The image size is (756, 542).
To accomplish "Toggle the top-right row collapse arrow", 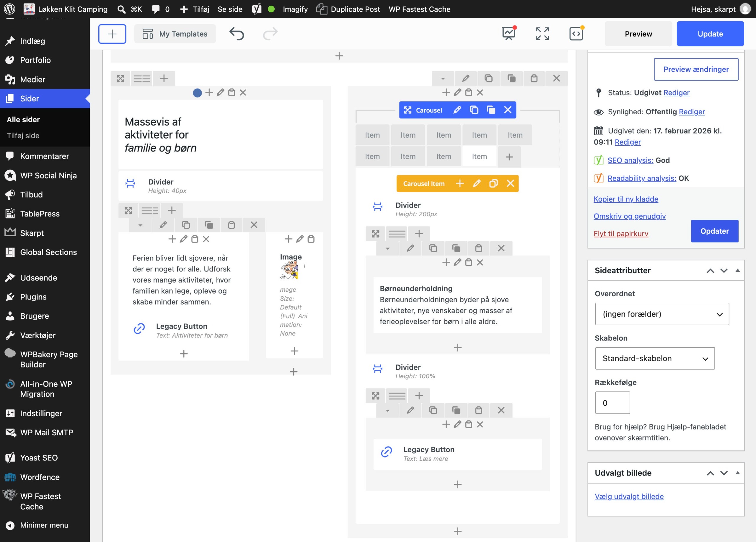I will pyautogui.click(x=443, y=78).
